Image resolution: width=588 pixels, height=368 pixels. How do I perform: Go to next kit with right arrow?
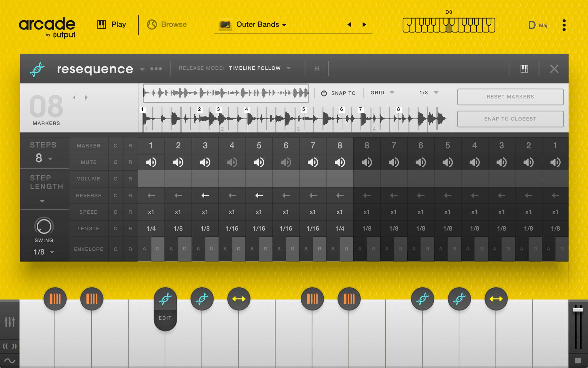tap(364, 25)
